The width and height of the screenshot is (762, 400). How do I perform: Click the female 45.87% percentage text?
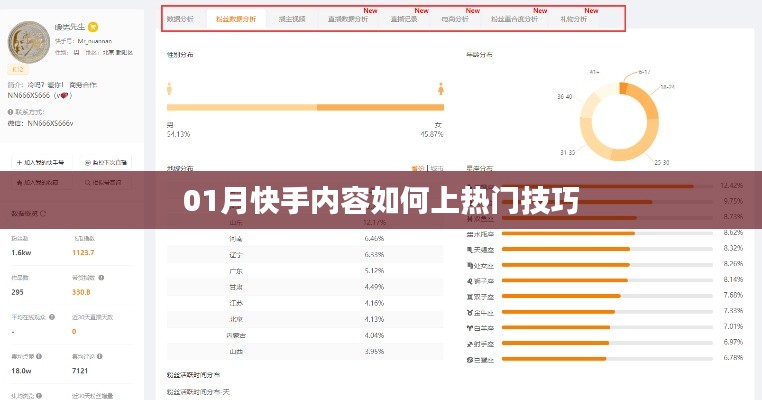click(432, 134)
